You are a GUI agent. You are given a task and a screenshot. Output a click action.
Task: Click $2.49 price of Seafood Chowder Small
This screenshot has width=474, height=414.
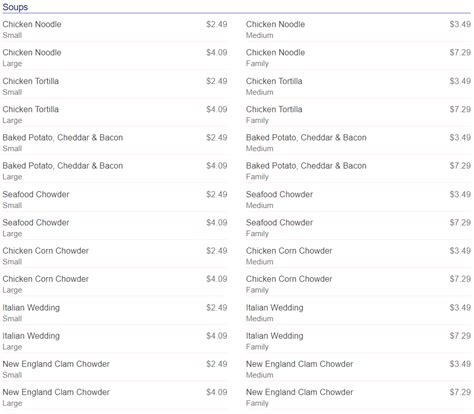(217, 195)
